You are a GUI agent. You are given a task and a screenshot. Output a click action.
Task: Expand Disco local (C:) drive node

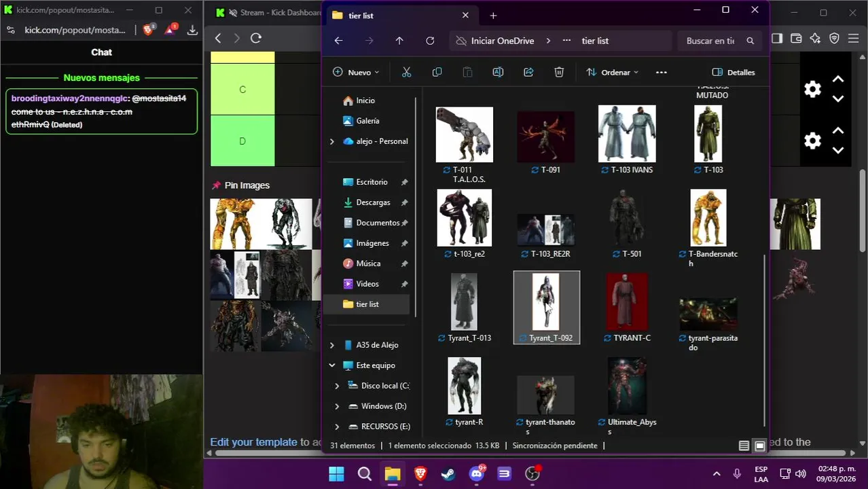pyautogui.click(x=337, y=386)
